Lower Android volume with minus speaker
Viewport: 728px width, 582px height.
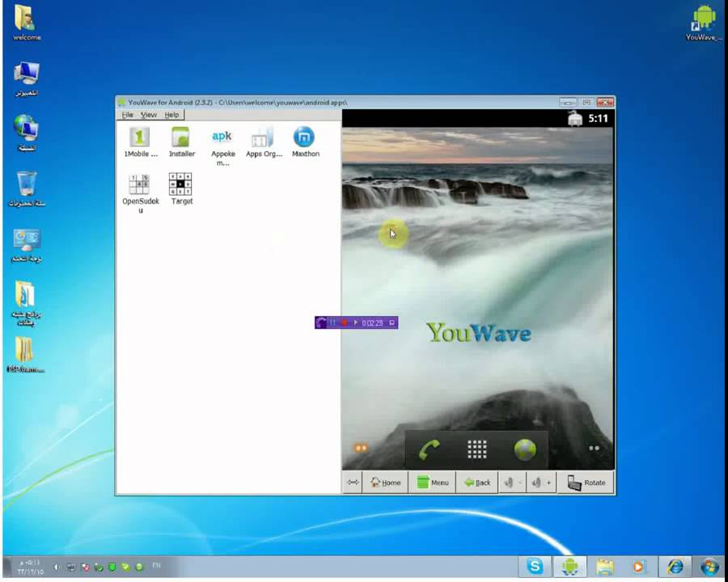[513, 483]
